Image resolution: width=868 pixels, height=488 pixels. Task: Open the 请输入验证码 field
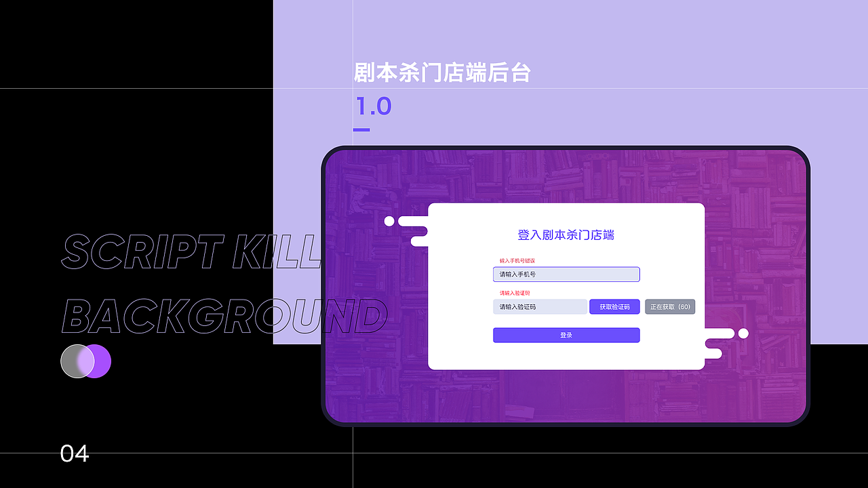click(539, 306)
